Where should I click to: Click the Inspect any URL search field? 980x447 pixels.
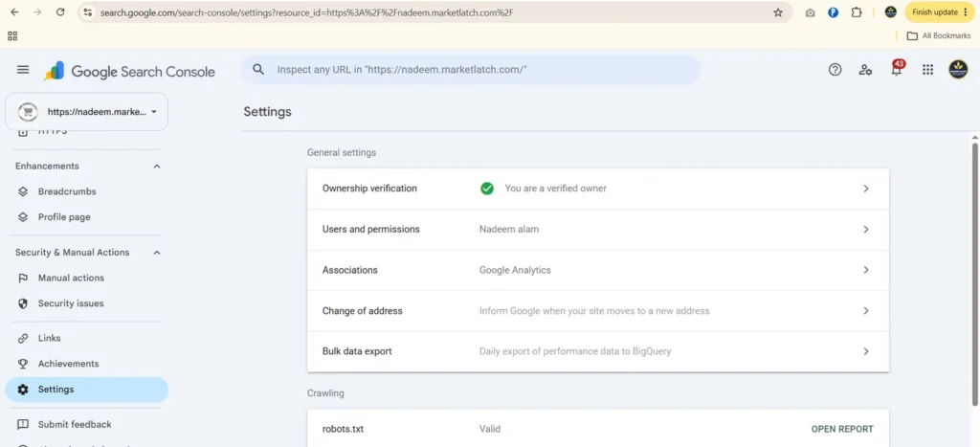(471, 69)
